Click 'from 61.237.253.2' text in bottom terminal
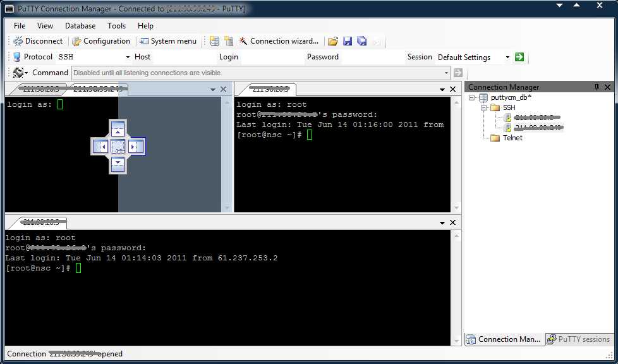 (x=235, y=258)
